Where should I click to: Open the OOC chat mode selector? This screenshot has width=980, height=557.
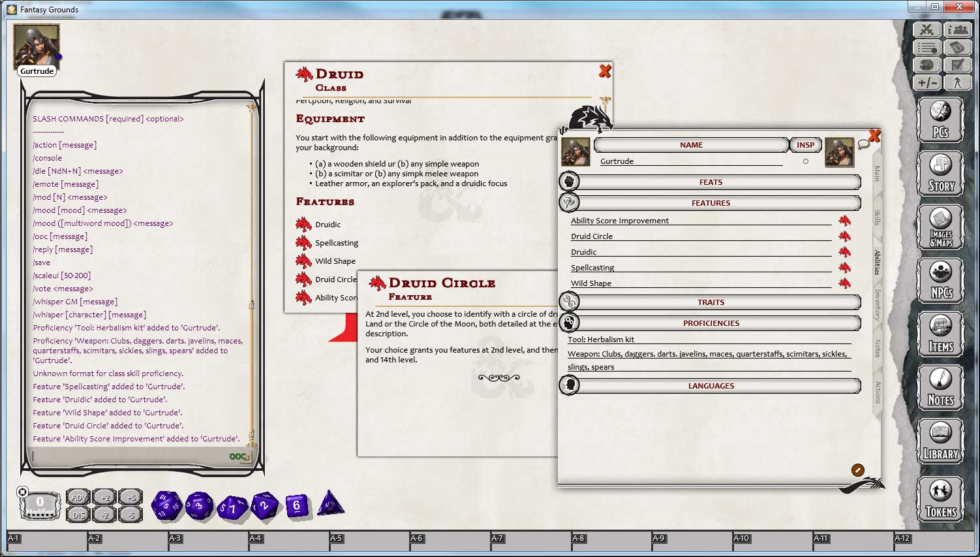[237, 456]
